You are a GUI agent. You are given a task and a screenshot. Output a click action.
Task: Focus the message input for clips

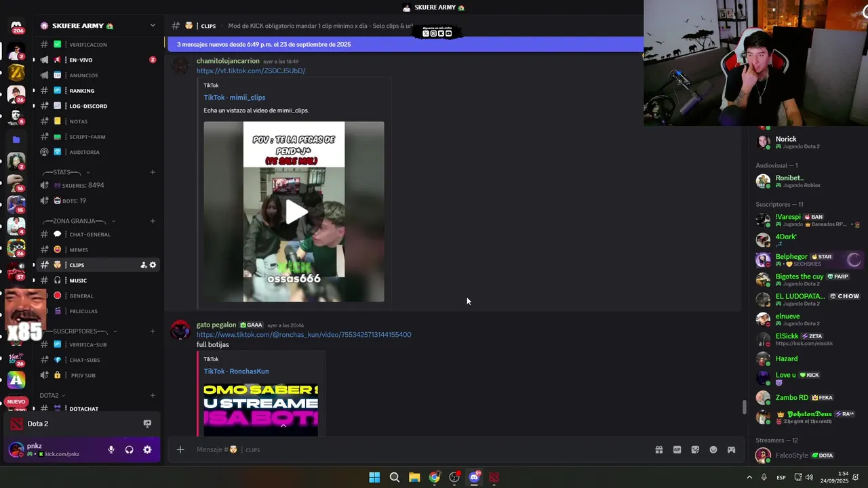[420, 449]
